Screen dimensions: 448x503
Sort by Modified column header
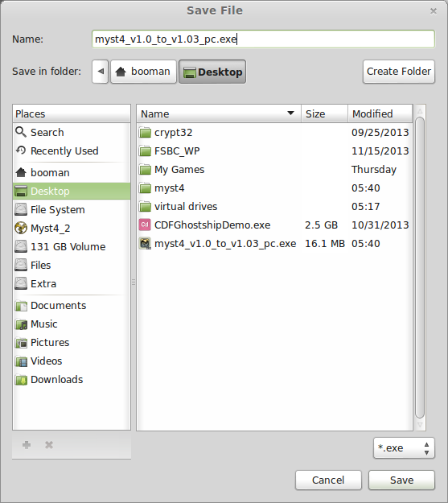click(x=380, y=113)
